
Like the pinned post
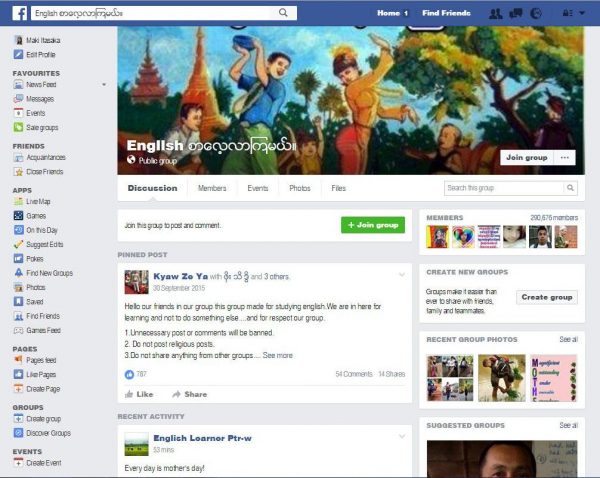click(139, 394)
